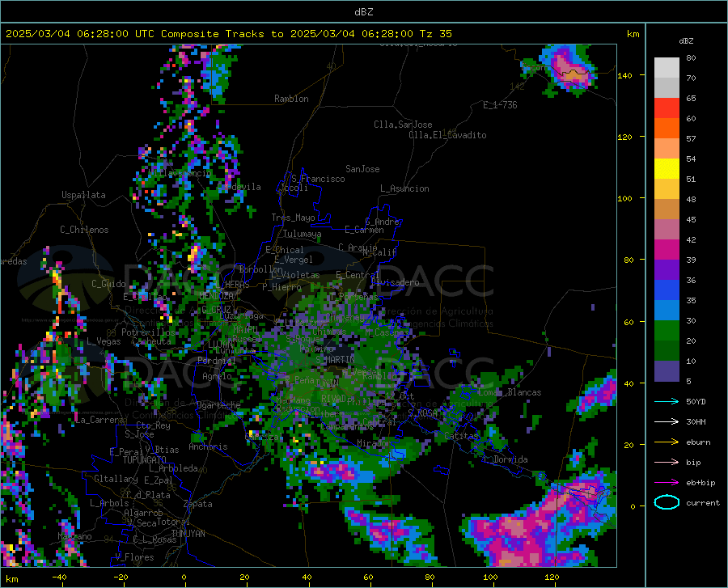
Task: Click the cyan 50YD track arrow
Action: click(x=667, y=401)
